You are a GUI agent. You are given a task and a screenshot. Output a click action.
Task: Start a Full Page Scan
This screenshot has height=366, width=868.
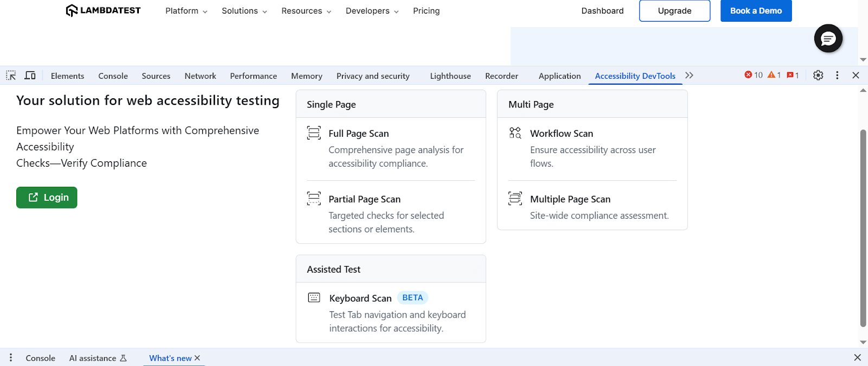click(359, 134)
